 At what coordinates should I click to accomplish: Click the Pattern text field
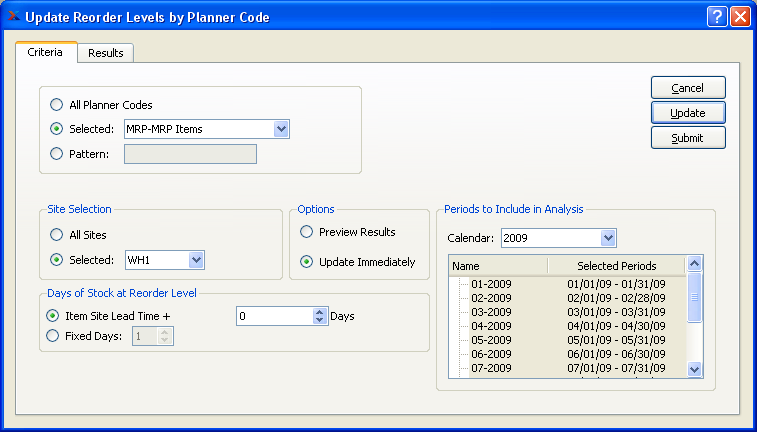190,154
